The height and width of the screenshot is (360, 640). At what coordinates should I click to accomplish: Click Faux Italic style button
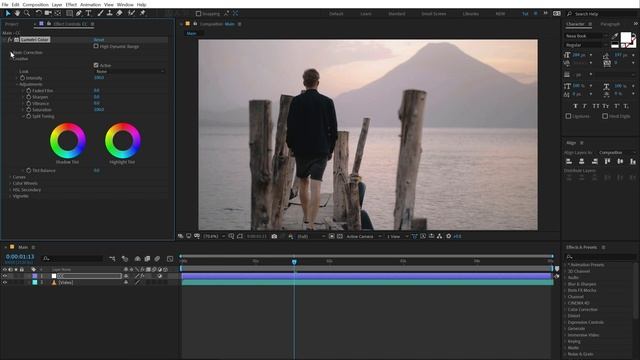(585, 106)
